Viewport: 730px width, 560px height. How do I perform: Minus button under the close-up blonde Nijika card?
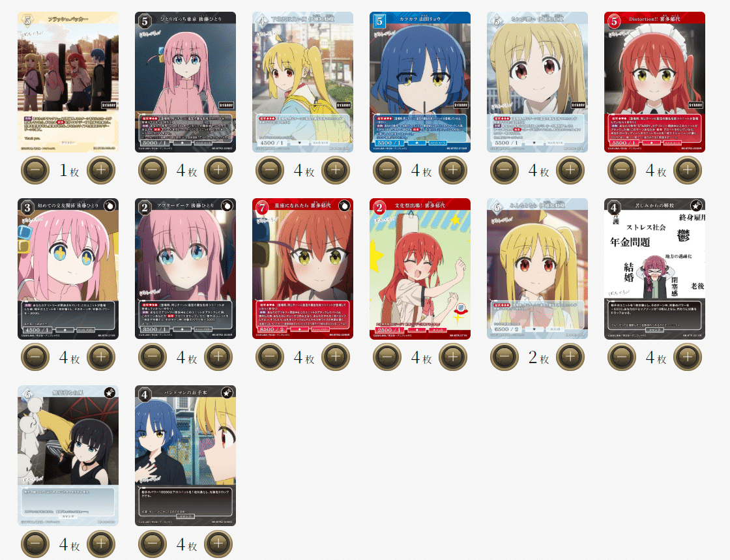click(504, 170)
